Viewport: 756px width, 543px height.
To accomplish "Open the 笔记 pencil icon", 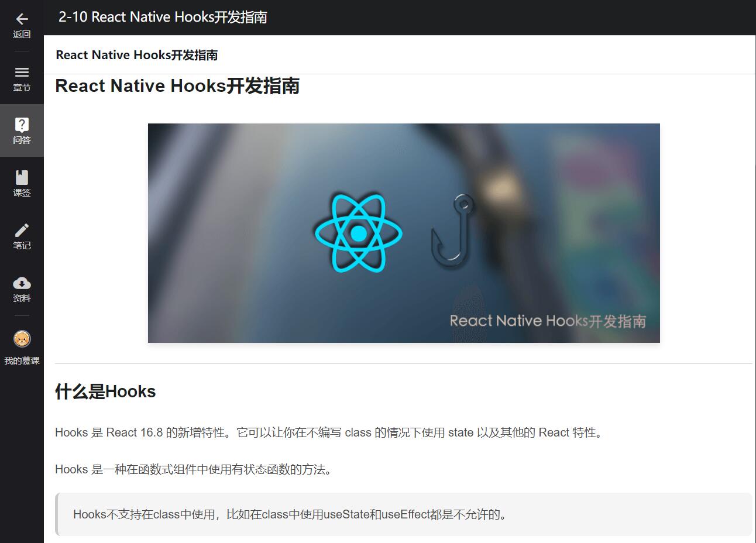I will (x=22, y=230).
